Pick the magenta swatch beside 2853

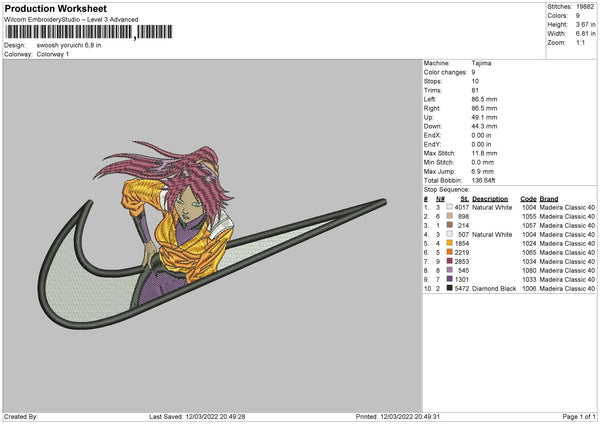(x=449, y=261)
